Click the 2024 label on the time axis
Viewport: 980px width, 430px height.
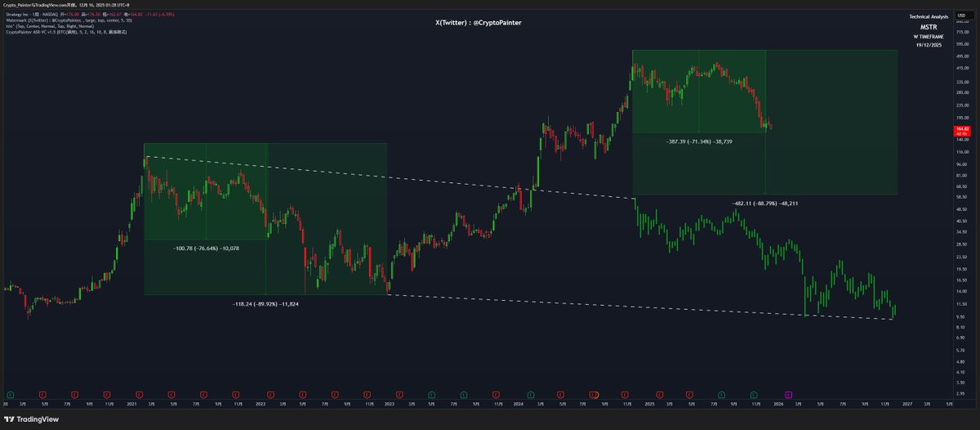[518, 404]
